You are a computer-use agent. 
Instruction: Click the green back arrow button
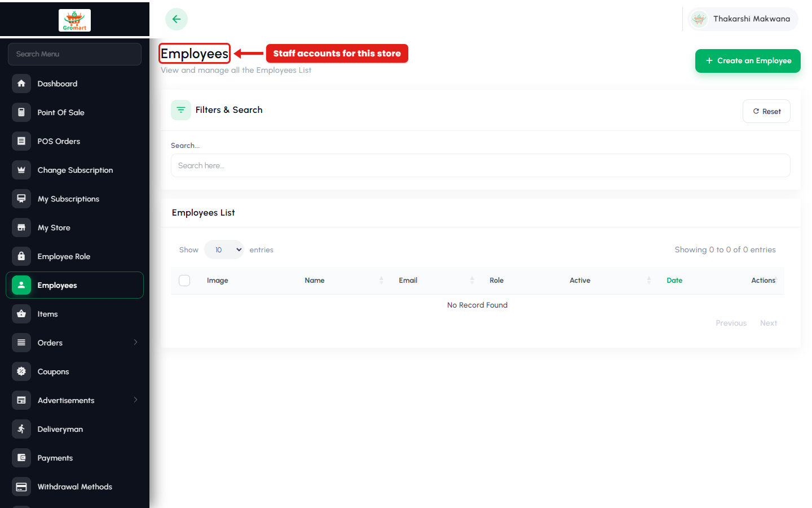click(x=176, y=19)
